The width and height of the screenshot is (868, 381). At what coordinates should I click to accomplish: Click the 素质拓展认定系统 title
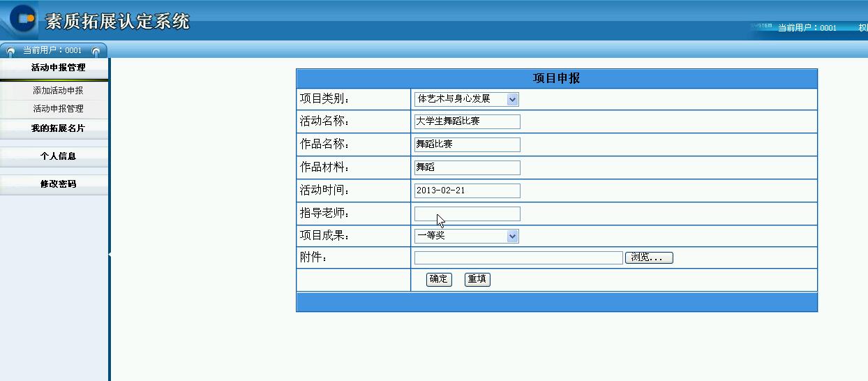(x=117, y=21)
